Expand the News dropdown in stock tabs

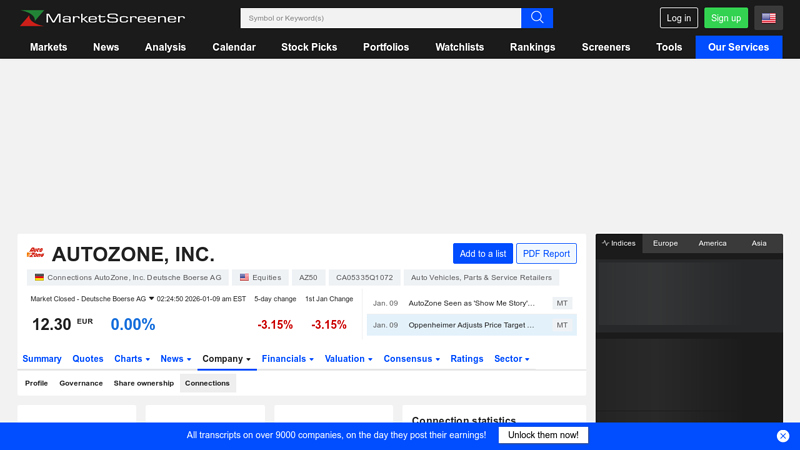176,359
